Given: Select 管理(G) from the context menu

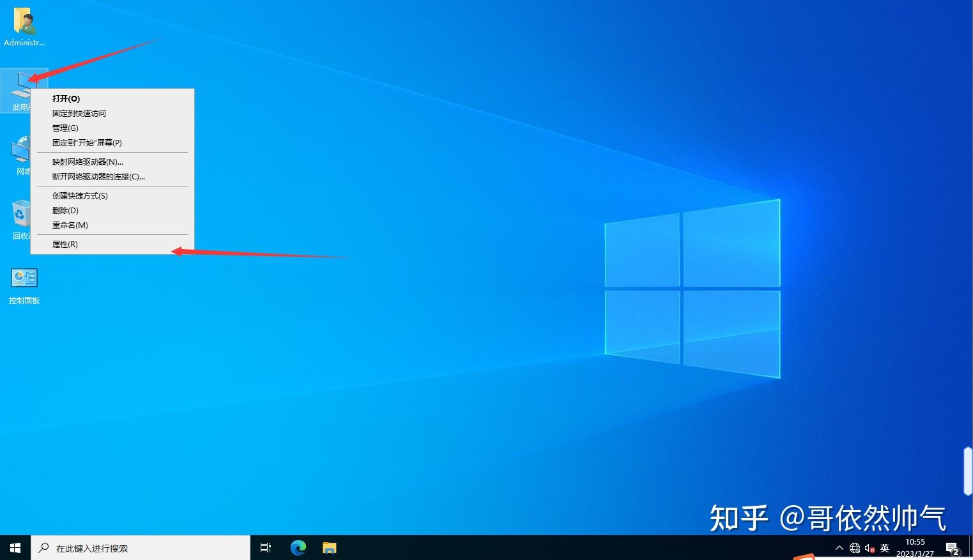Looking at the screenshot, I should (112, 128).
